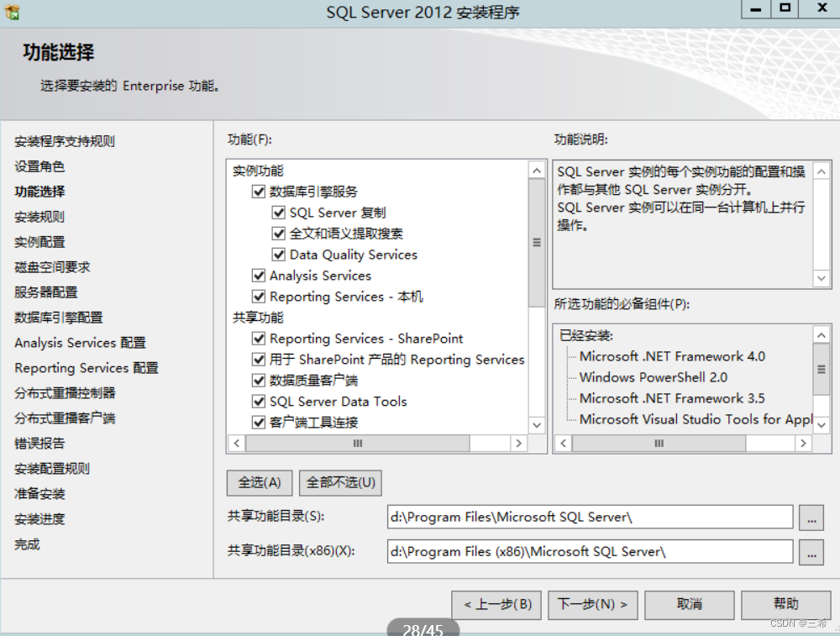
Task: Open the browse icon for 共享功能目录(x86)(X)
Action: pyautogui.click(x=811, y=553)
